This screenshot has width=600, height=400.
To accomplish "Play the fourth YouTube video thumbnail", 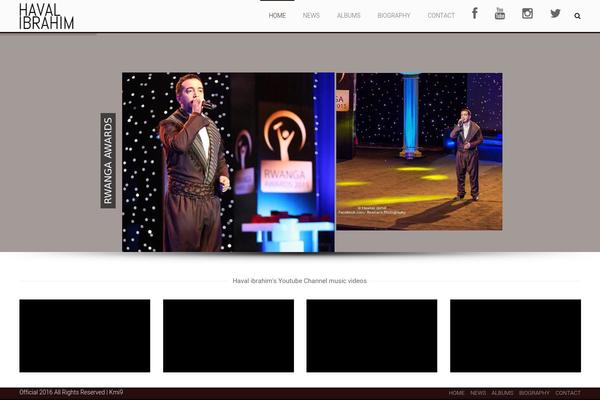I will click(x=515, y=336).
